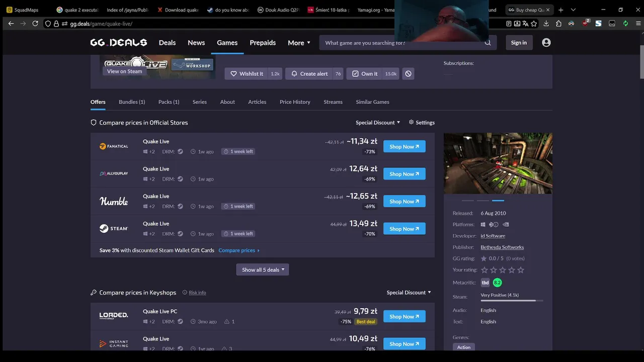Click the Steam store logo
The image size is (644, 362).
tap(114, 228)
